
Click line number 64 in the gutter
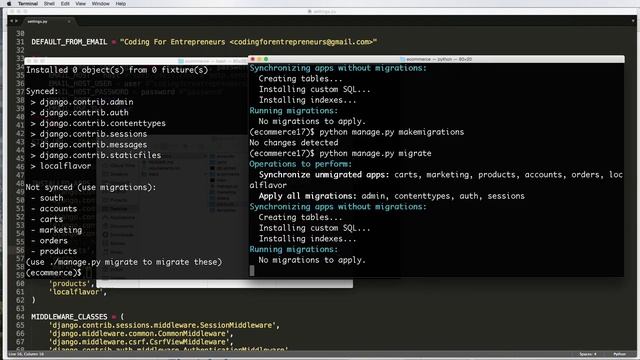[x=20, y=317]
